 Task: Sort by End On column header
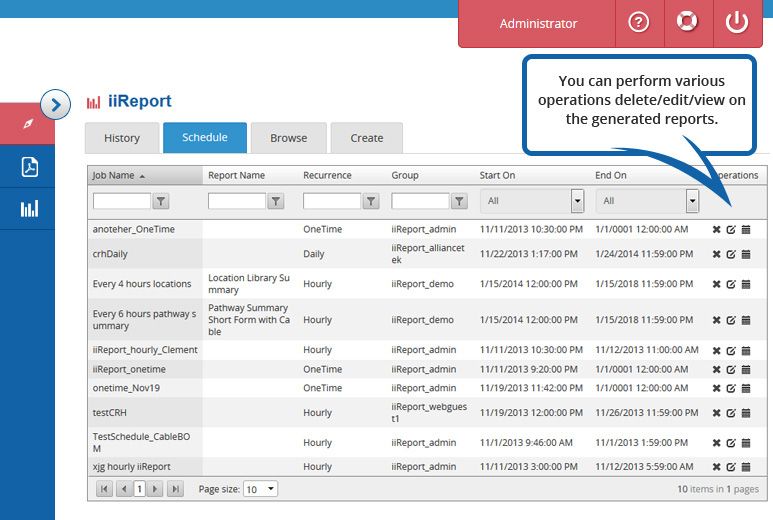coord(610,175)
